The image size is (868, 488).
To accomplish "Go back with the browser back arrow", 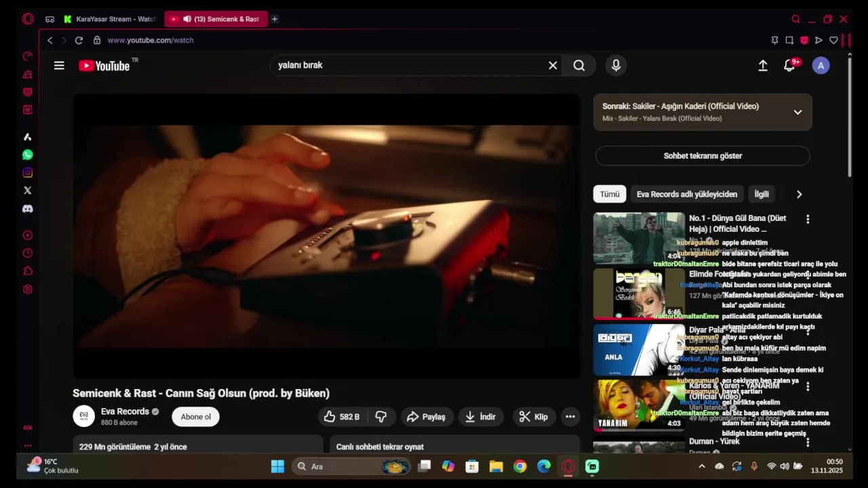I will pyautogui.click(x=50, y=40).
